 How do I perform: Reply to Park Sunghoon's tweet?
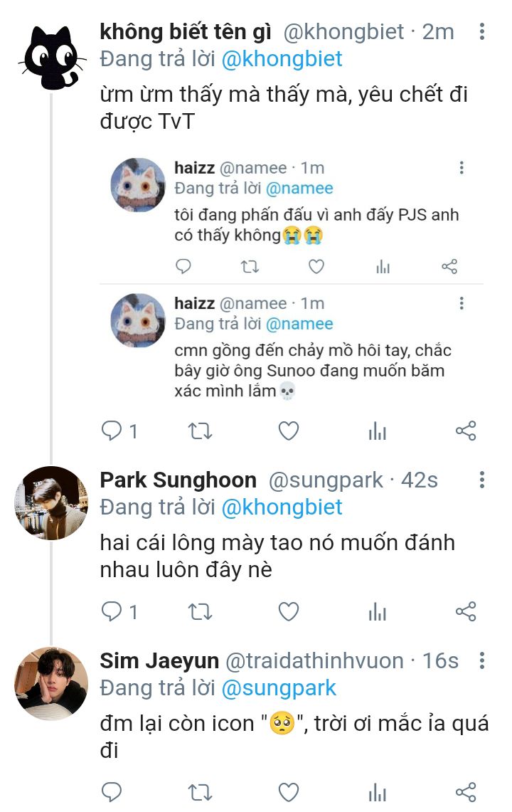112,611
